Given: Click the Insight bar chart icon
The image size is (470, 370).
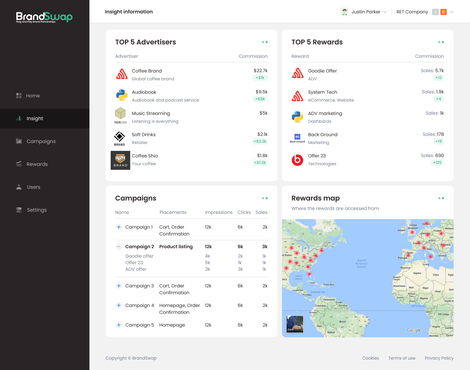Looking at the screenshot, I should (19, 118).
